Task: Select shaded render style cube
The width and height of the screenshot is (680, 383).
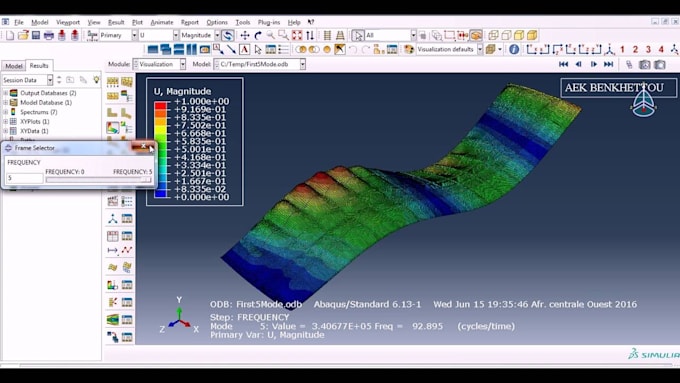Action: point(532,35)
